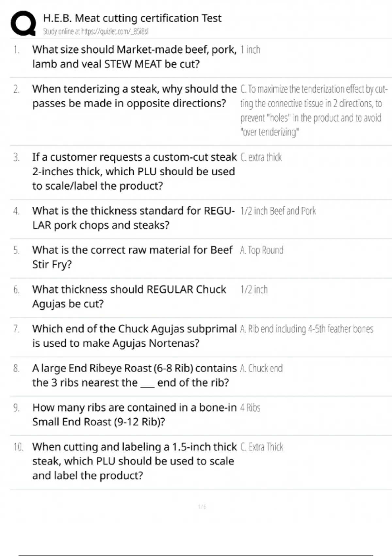392x556 pixels.
Task: Click the Quizlet Q logo icon
Action: (x=23, y=23)
